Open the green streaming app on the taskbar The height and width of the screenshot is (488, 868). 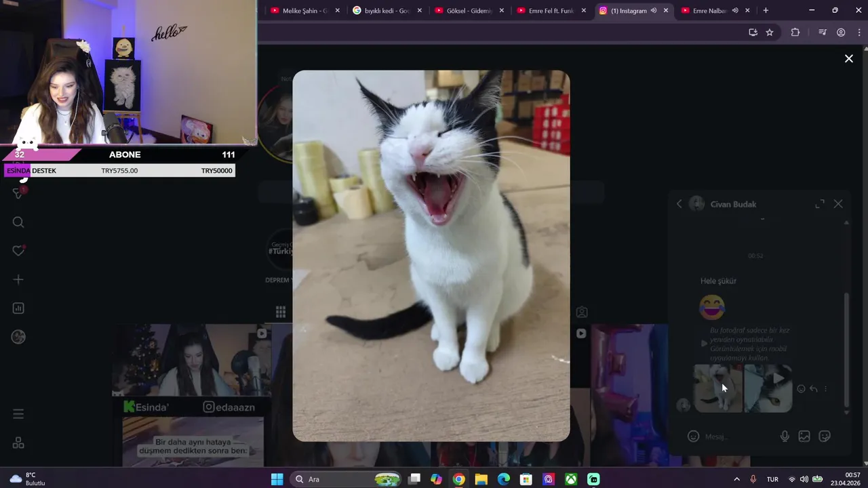point(593,479)
